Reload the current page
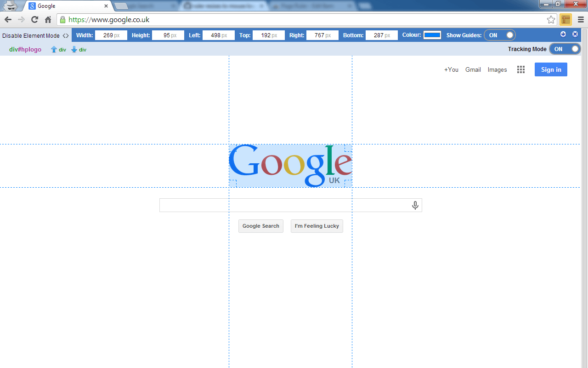This screenshot has height=368, width=588. pyautogui.click(x=34, y=19)
